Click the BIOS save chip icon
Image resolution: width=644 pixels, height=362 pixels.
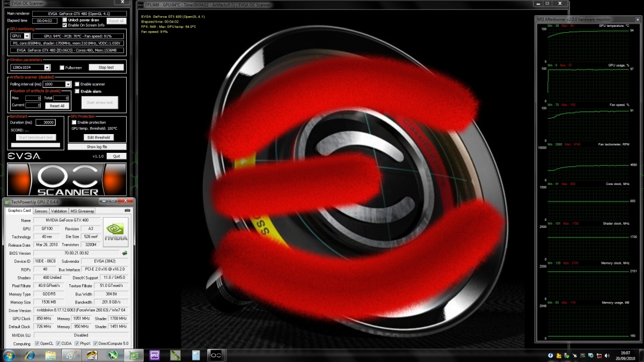[125, 253]
